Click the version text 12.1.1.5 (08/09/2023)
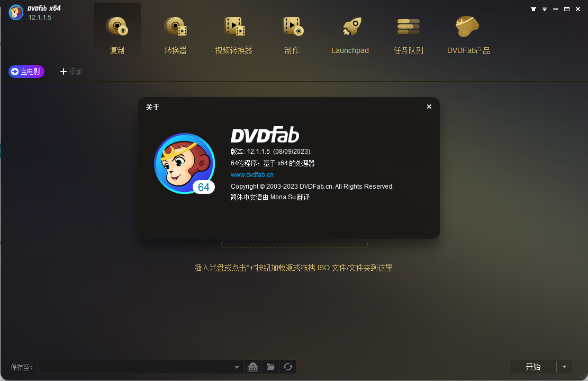Viewport: 588px width, 381px height. point(270,151)
